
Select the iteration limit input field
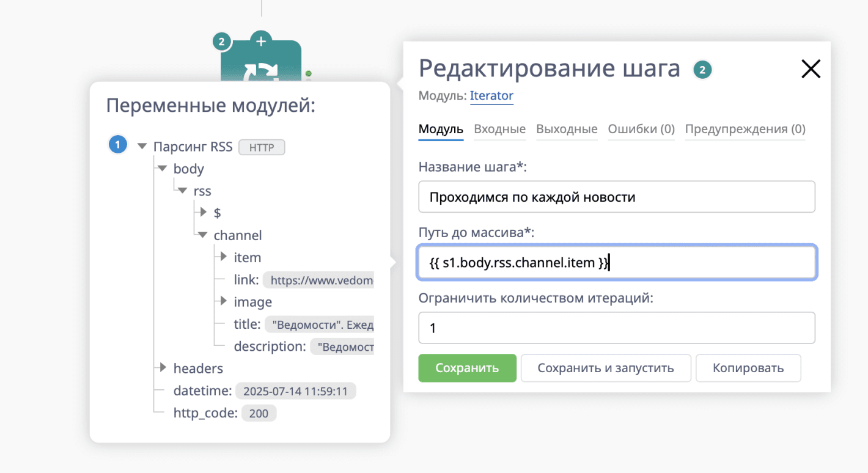point(616,328)
